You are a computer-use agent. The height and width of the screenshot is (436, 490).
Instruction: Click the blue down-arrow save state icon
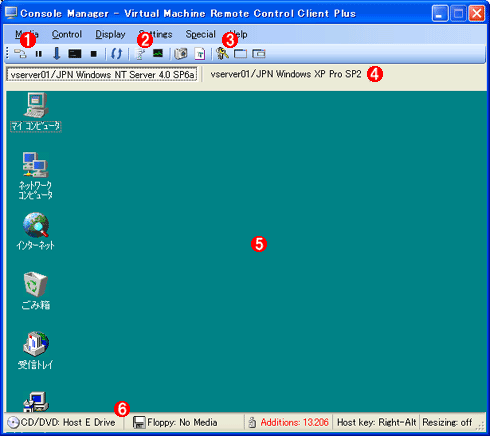coord(57,53)
